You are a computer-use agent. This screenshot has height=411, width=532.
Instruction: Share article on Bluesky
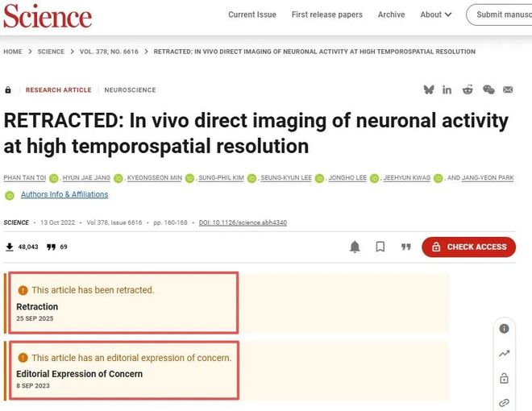click(428, 89)
